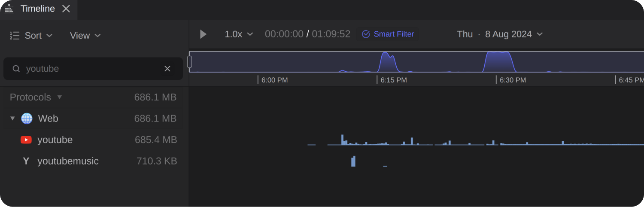Click the Web 686.1 MB value
Screen dimensions: 644x207
point(155,119)
